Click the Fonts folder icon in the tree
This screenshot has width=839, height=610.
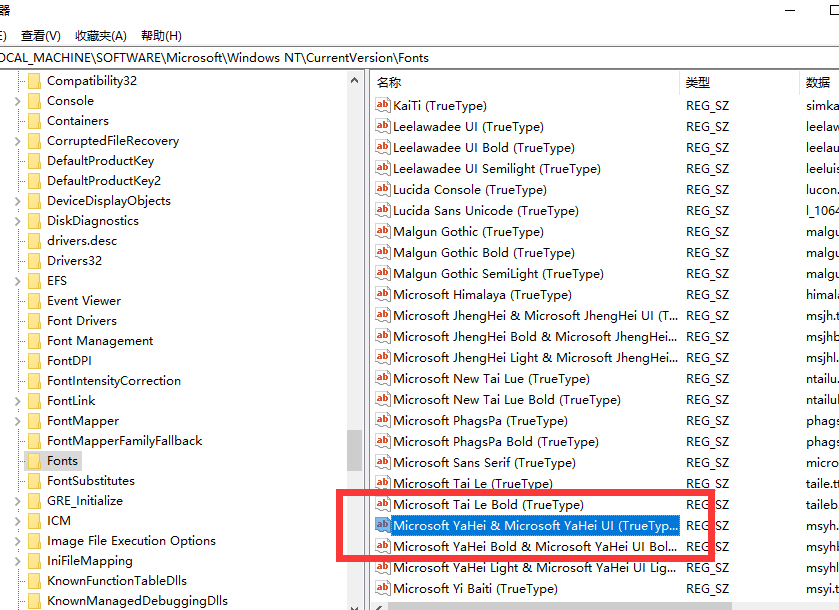(x=36, y=460)
